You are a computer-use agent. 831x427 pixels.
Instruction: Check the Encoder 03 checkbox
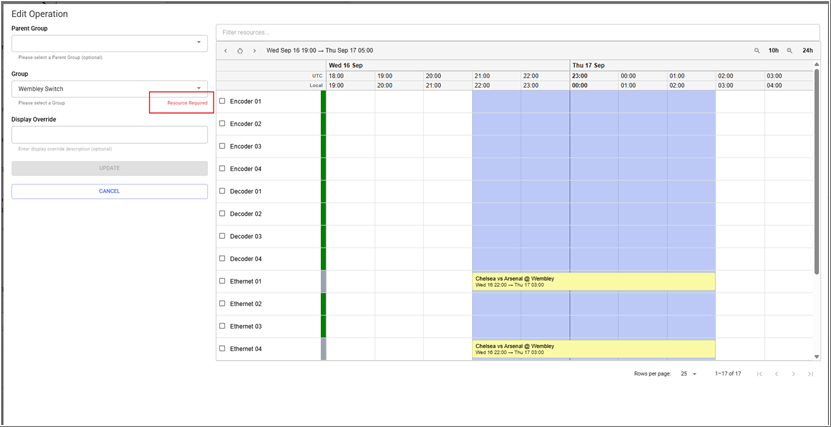click(222, 146)
